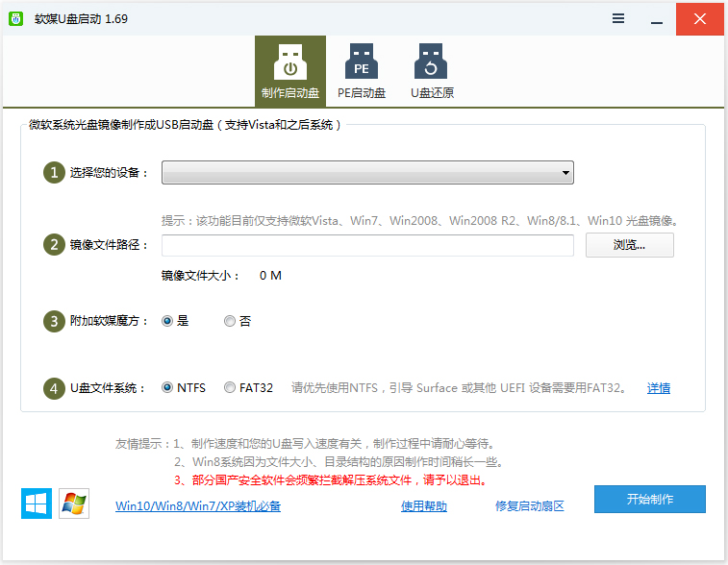Click the 浏览... browse button
This screenshot has height=565, width=728.
[x=630, y=245]
